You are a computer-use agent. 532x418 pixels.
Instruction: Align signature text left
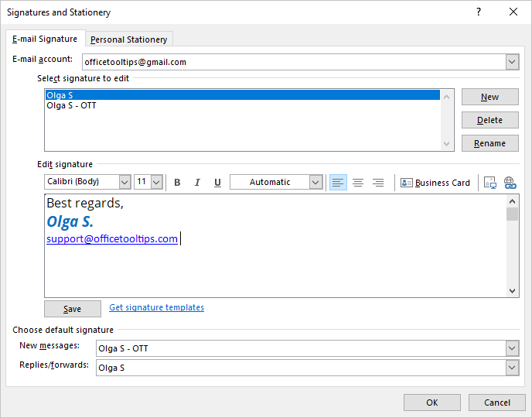click(x=338, y=183)
